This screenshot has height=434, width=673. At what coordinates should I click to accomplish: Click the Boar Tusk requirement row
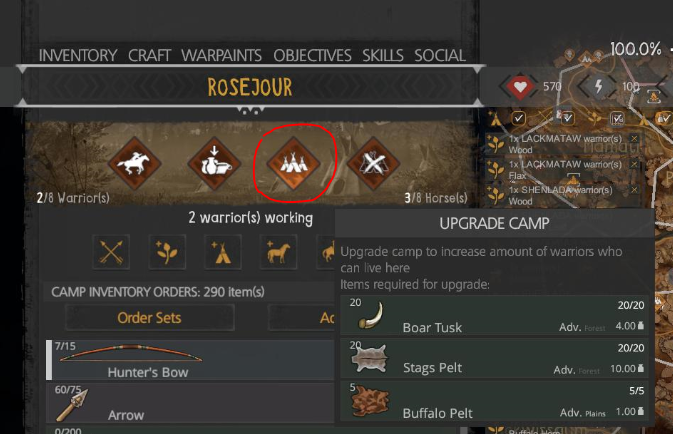coord(494,316)
